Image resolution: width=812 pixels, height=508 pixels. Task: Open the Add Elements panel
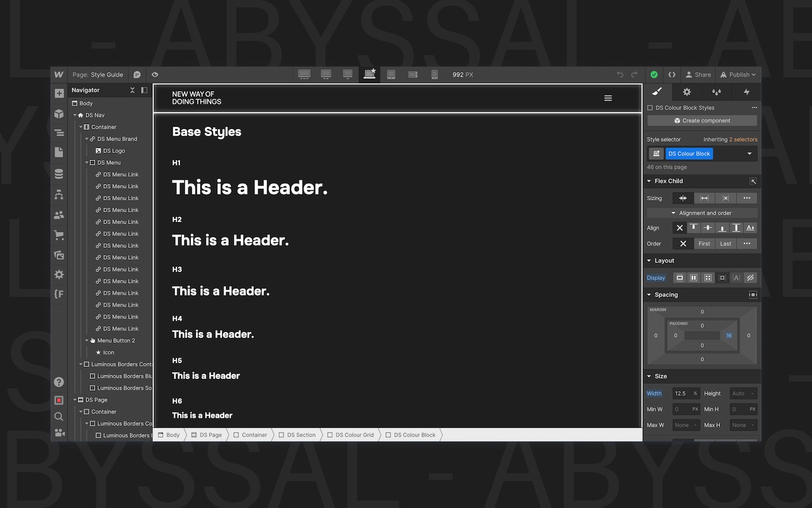[x=59, y=93]
